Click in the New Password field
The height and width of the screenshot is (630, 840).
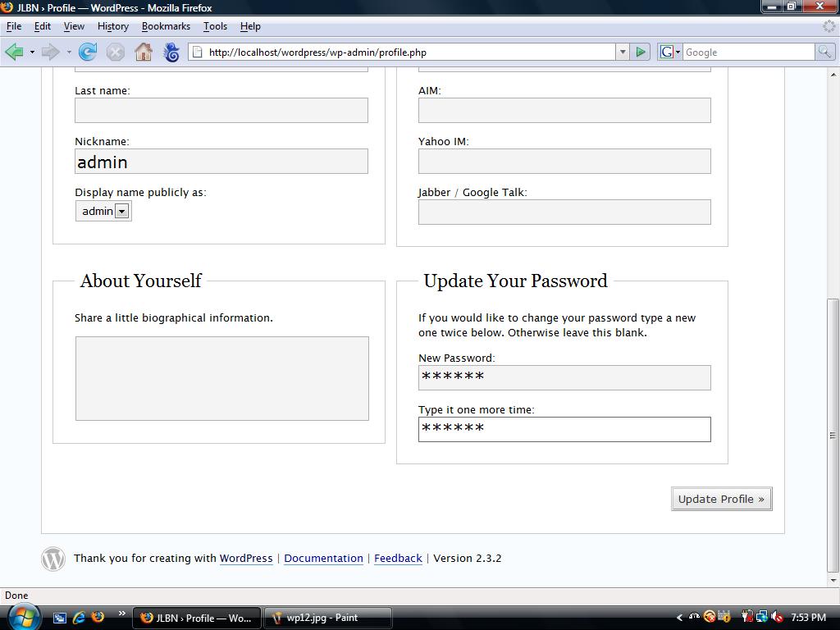pos(564,378)
